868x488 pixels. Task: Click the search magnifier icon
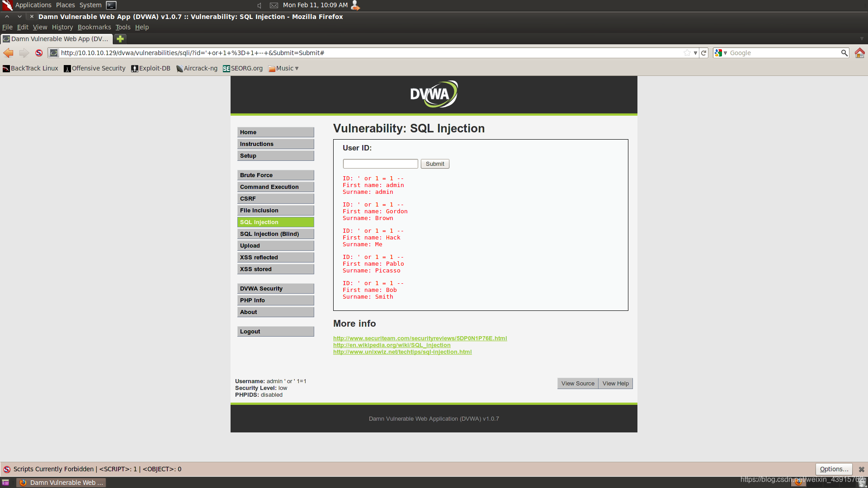[844, 53]
